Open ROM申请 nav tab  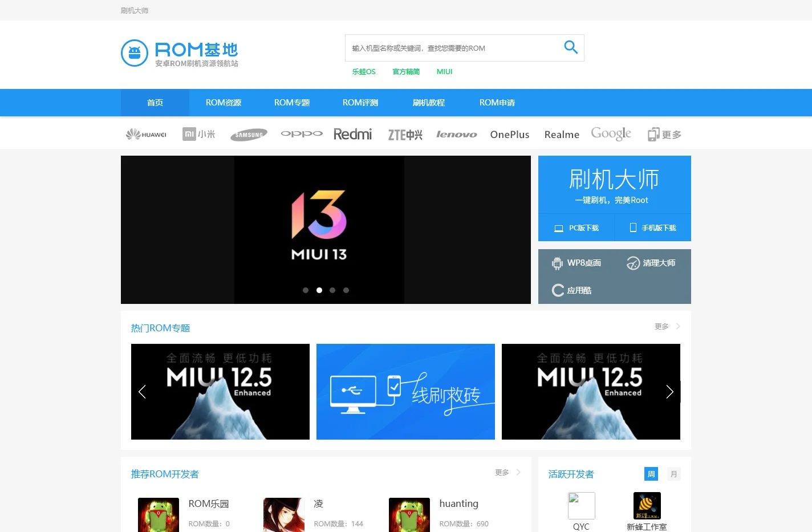pos(497,103)
